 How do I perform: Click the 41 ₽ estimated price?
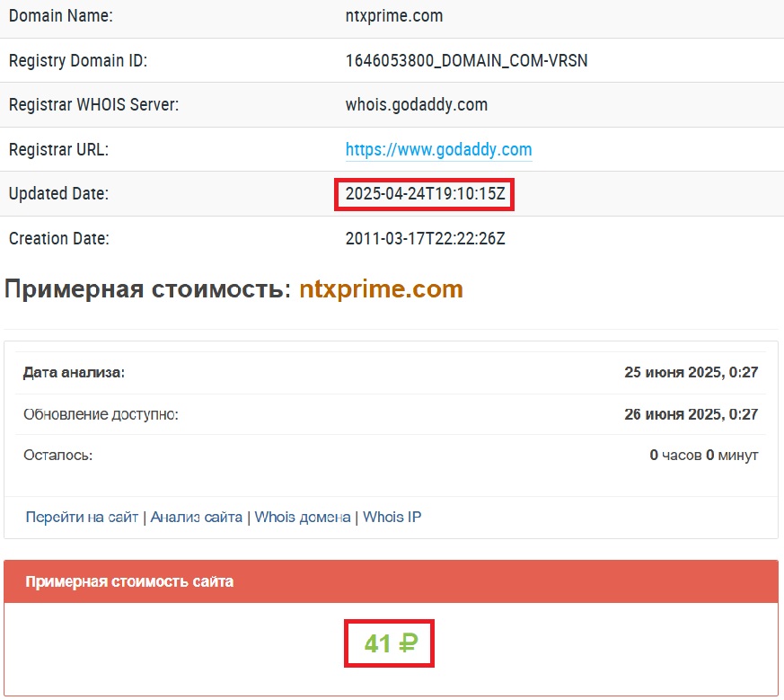[391, 643]
